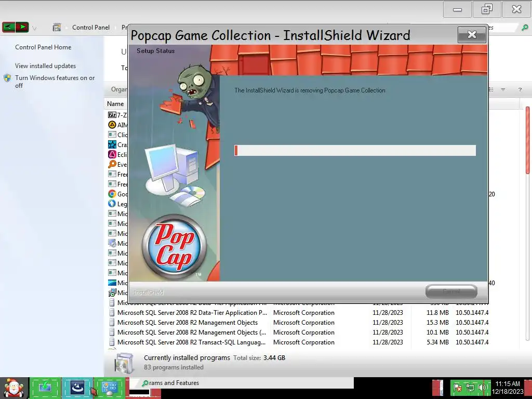This screenshot has width=532, height=399.
Task: Click the uninstall progress bar
Action: pyautogui.click(x=355, y=150)
